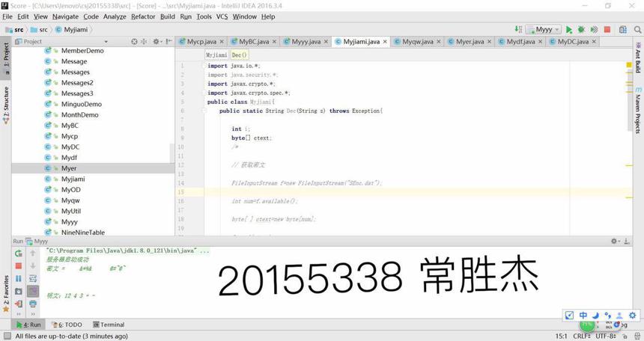Collapse the import block fold marker
The width and height of the screenshot is (644, 341).
(204, 66)
